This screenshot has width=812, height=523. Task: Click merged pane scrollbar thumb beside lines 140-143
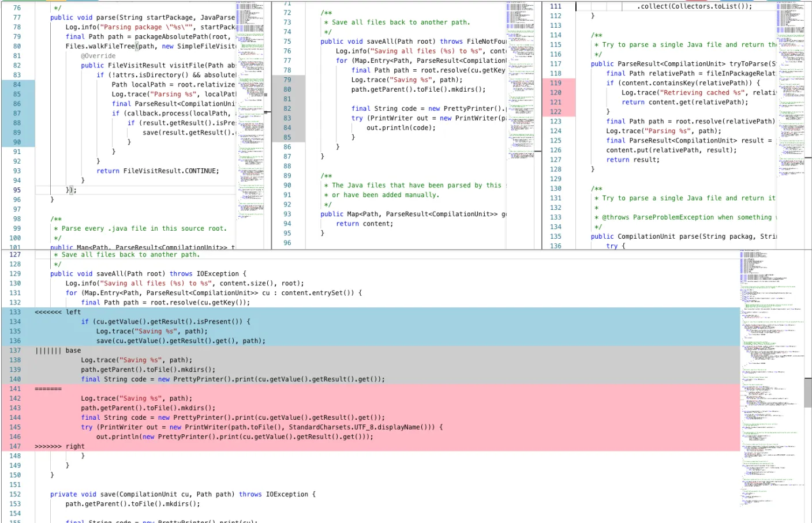pyautogui.click(x=807, y=393)
